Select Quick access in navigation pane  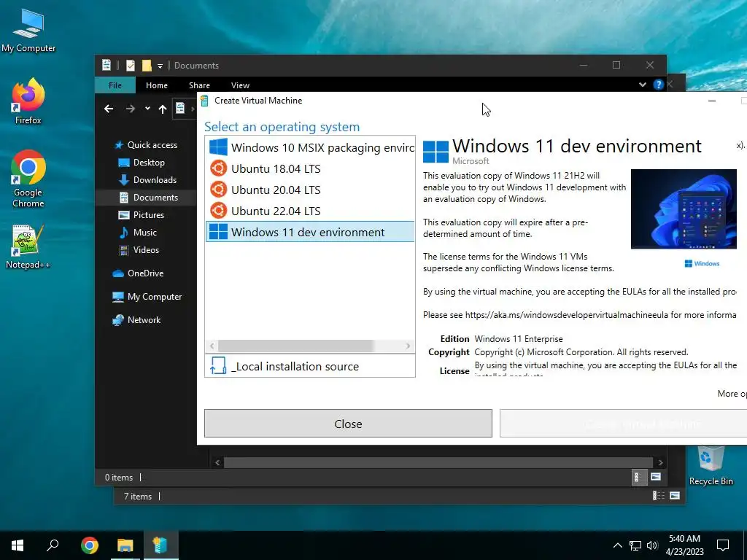click(146, 145)
